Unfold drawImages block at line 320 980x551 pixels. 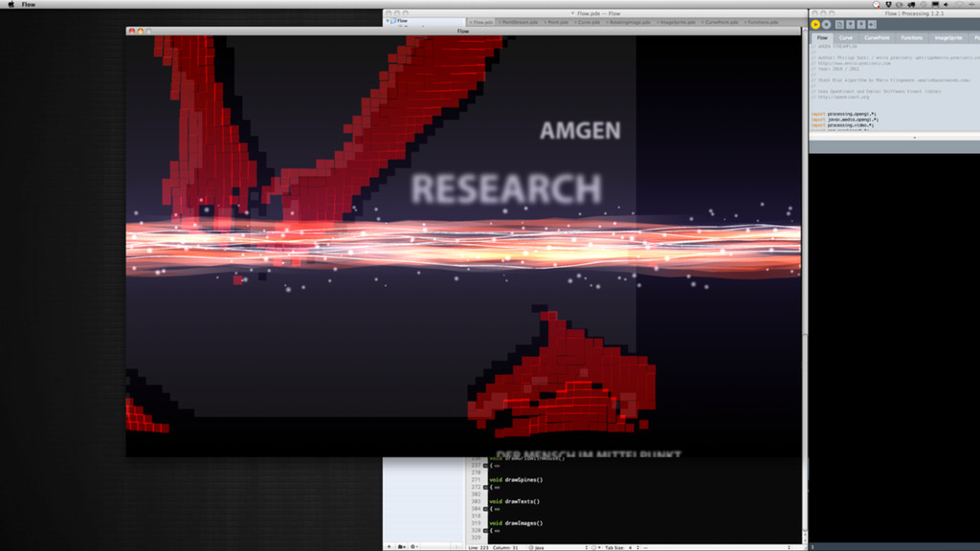coord(485,530)
